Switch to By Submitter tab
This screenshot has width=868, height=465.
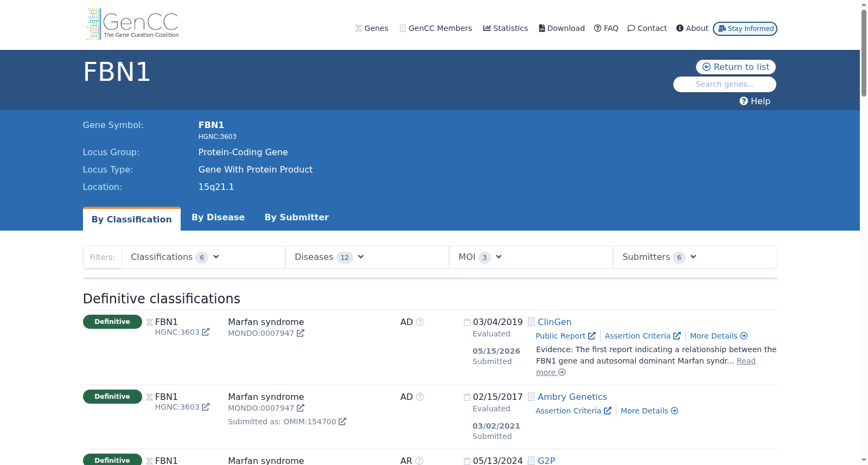coord(297,217)
